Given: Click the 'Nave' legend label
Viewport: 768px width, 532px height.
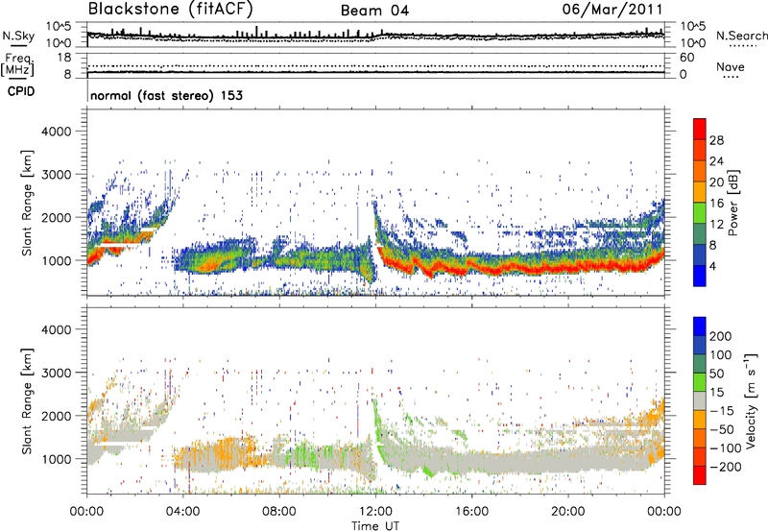Looking at the screenshot, I should click(731, 66).
